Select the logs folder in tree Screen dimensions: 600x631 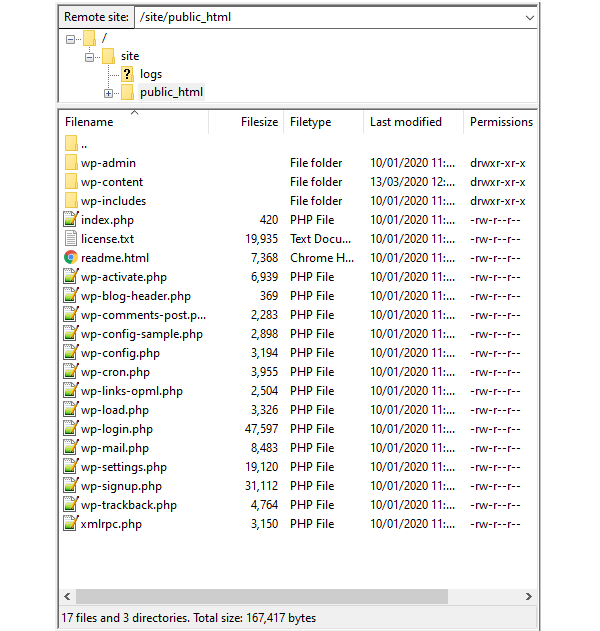(x=151, y=74)
